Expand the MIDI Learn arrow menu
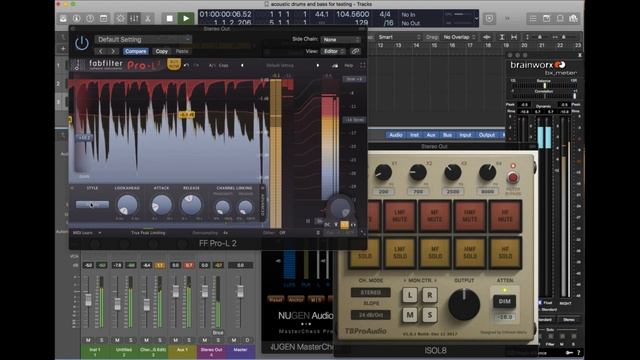This screenshot has width=640, height=360. (x=100, y=233)
